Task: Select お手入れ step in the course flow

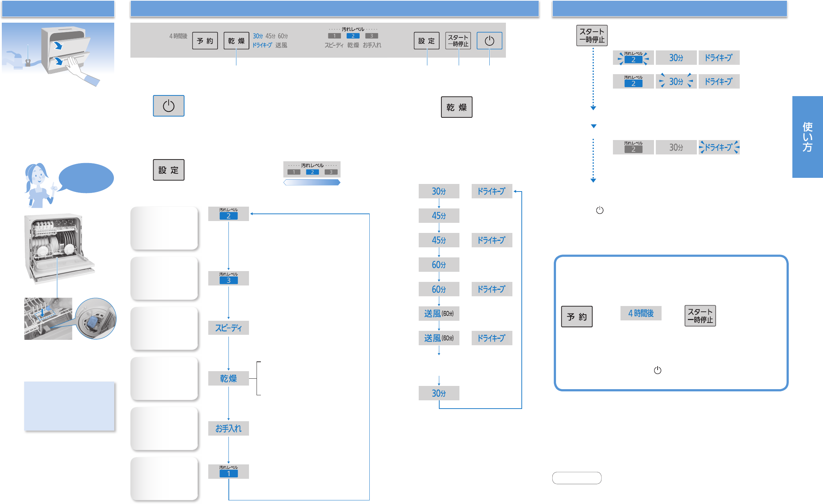Action: pos(228,428)
